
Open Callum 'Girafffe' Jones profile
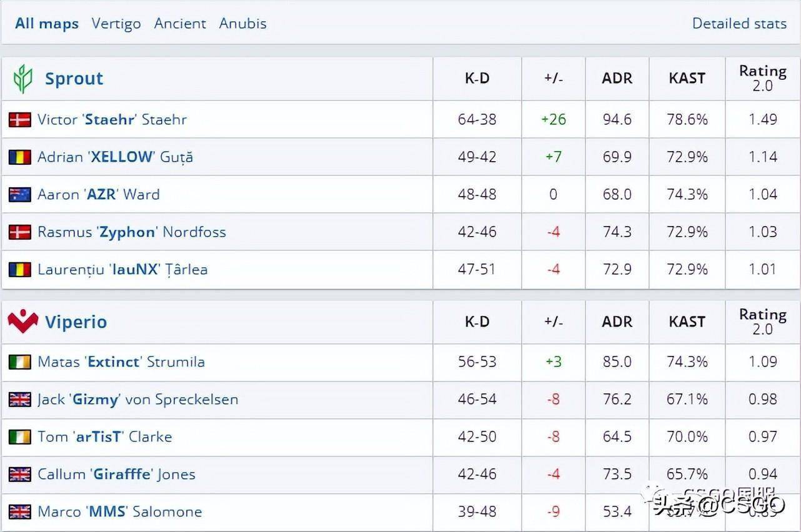[116, 474]
